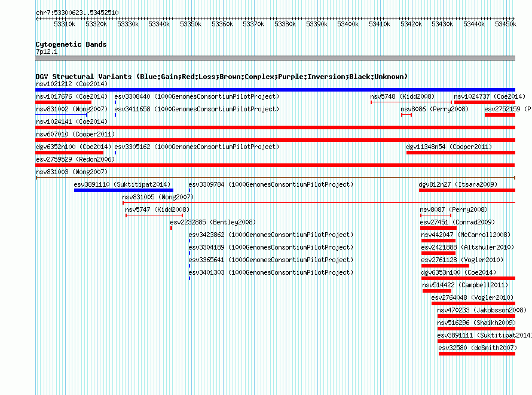Select the blue esv3891110 gain bar

click(124, 190)
